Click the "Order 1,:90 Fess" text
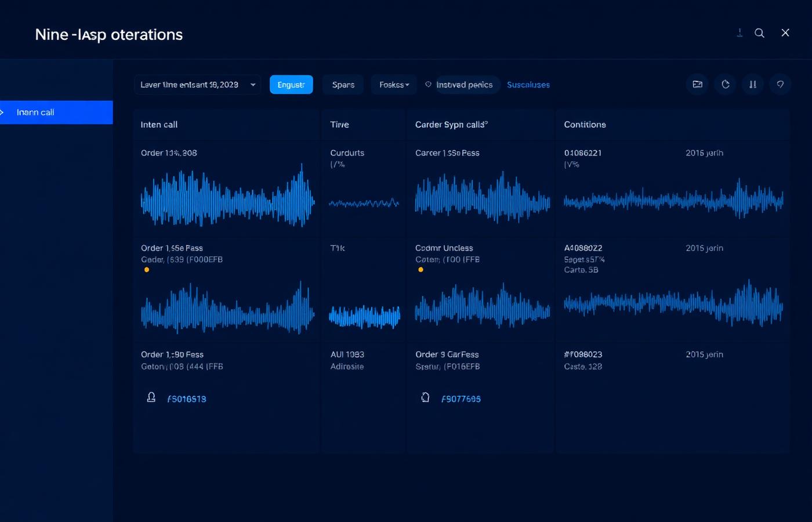 [172, 354]
